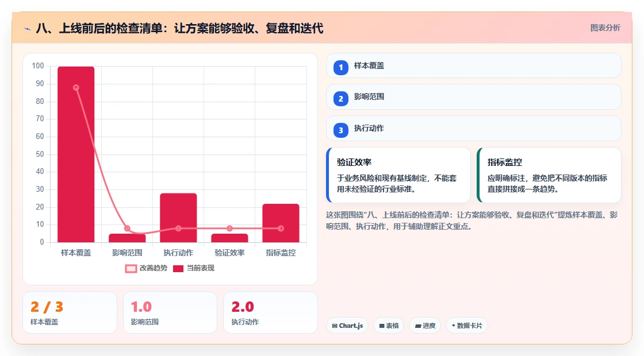Click the Chart.js tag
644x356 pixels.
click(347, 326)
